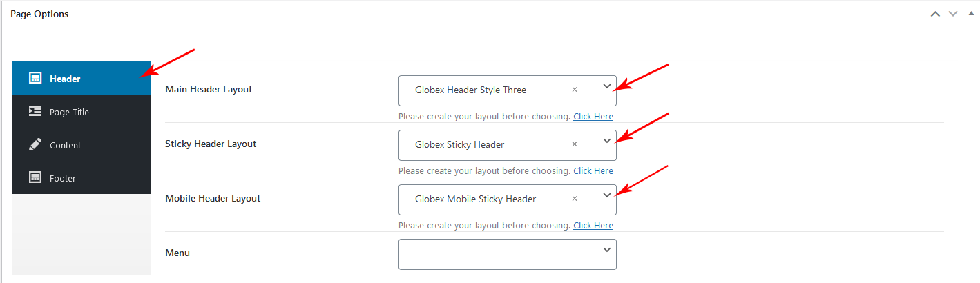Open the Sticky Header Layout dropdown arrow
Image resolution: width=980 pixels, height=283 pixels.
(x=606, y=141)
